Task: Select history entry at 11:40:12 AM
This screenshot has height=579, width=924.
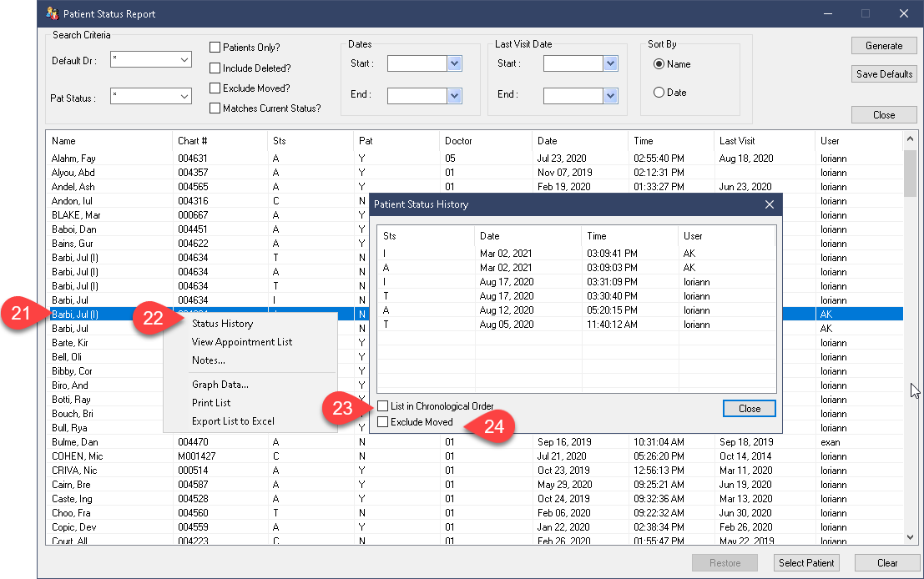Action: click(x=576, y=324)
